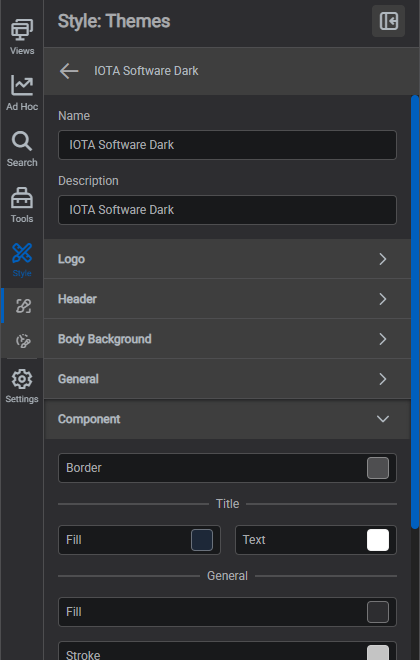Open the Views sidebar section
Image resolution: width=420 pixels, height=660 pixels.
click(x=22, y=37)
